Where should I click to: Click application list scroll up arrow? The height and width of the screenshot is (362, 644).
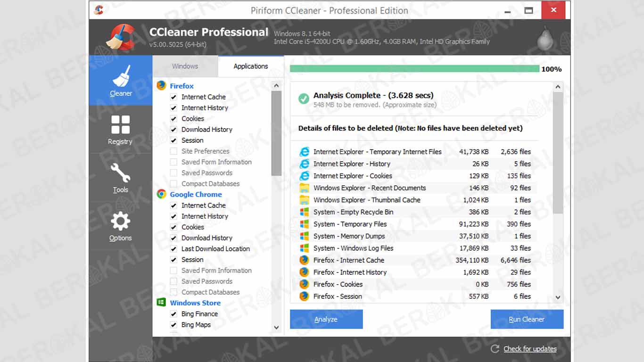[x=276, y=86]
